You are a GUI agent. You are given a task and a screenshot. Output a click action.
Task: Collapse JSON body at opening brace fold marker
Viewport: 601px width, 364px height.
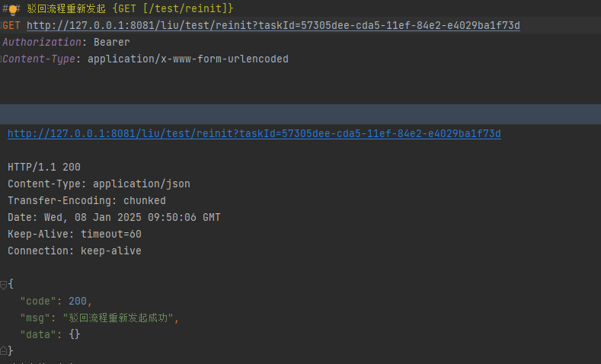[x=3, y=284]
